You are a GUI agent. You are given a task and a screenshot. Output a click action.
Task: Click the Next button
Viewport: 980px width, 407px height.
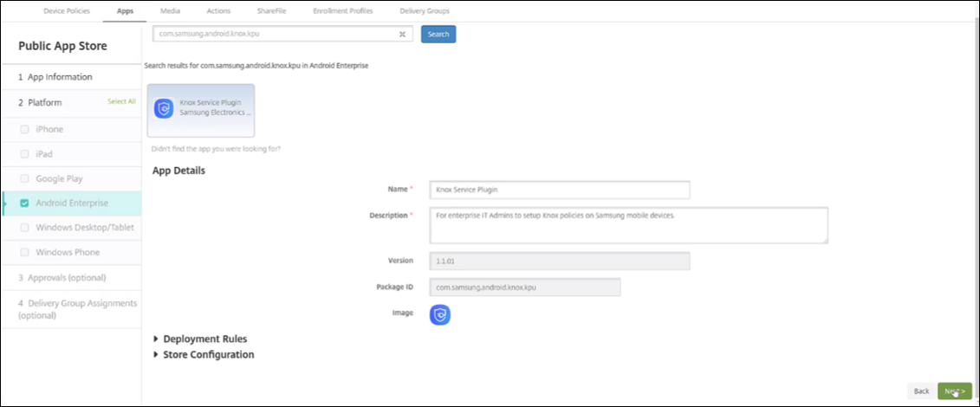click(954, 391)
